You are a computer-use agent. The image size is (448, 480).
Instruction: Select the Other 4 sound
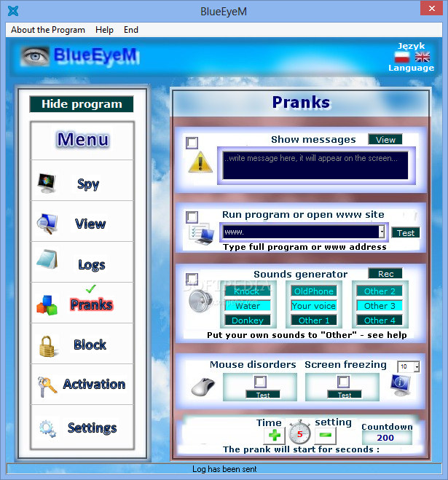(380, 320)
